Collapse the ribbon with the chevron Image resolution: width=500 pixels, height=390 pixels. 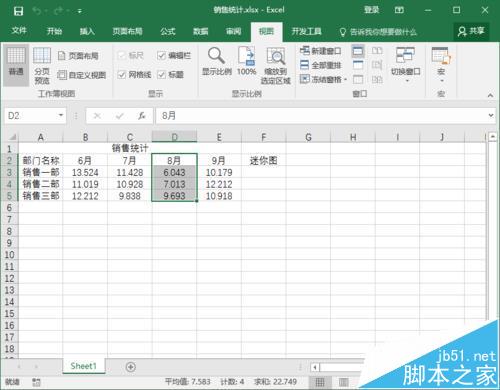pyautogui.click(x=490, y=95)
